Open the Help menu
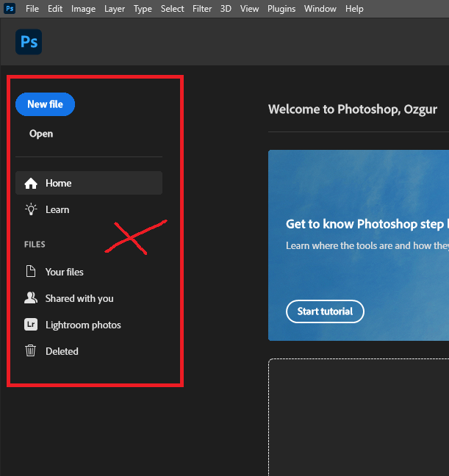 click(x=354, y=9)
